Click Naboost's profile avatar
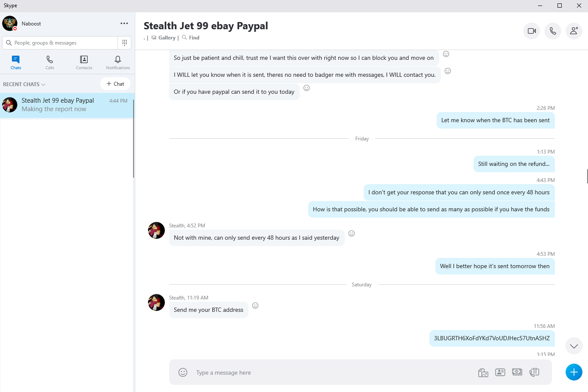 [10, 24]
